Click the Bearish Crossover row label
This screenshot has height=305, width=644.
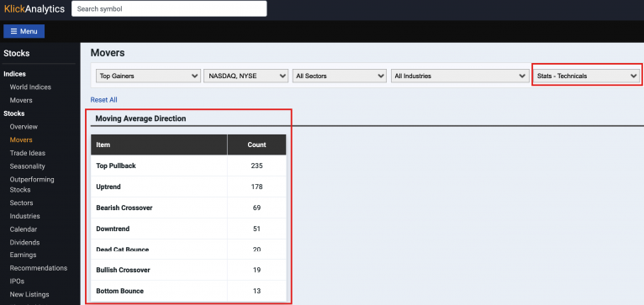124,208
